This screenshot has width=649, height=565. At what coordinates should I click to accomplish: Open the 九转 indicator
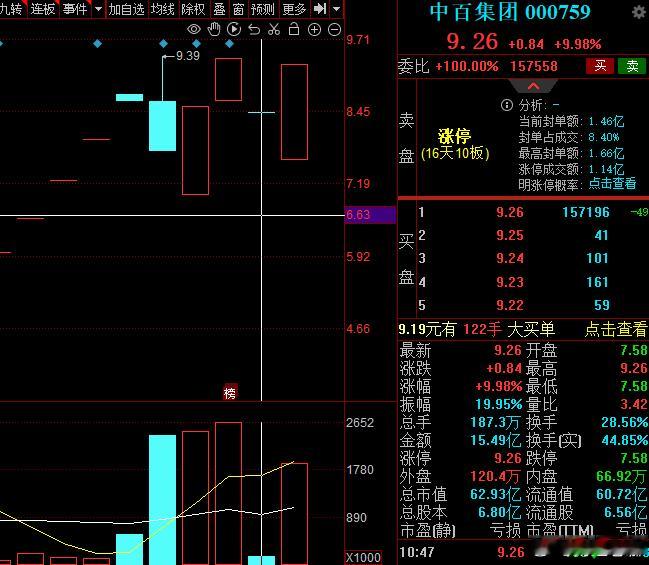(11, 9)
